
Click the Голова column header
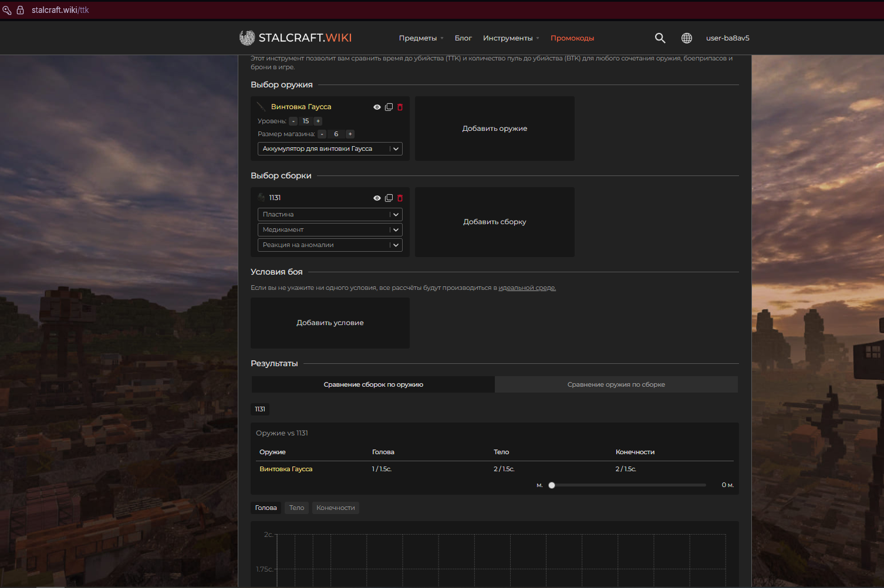pos(383,452)
